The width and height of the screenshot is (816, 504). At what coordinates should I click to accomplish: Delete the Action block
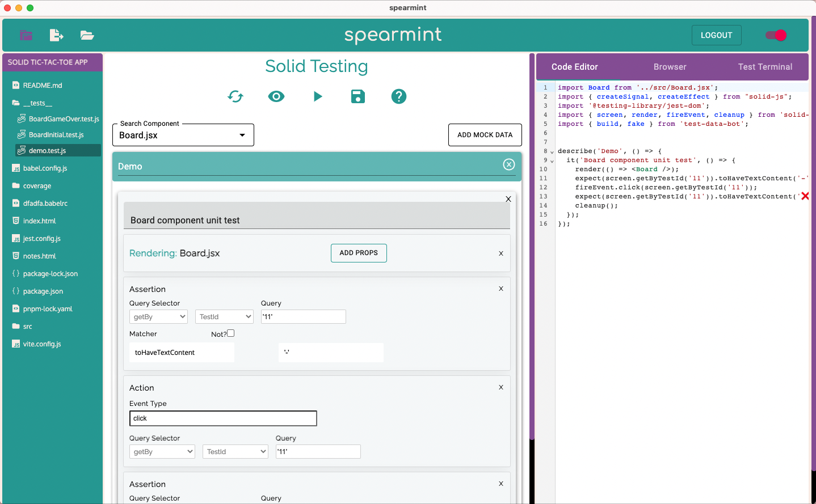click(501, 387)
